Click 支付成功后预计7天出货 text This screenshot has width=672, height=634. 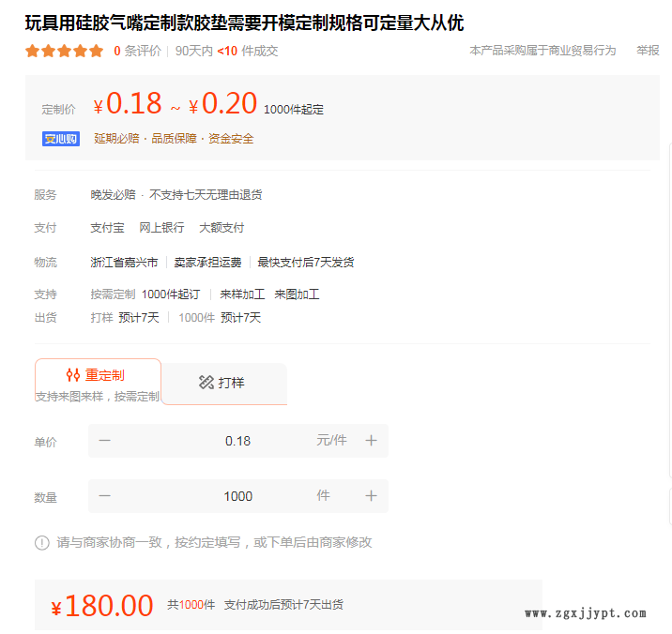point(283,605)
